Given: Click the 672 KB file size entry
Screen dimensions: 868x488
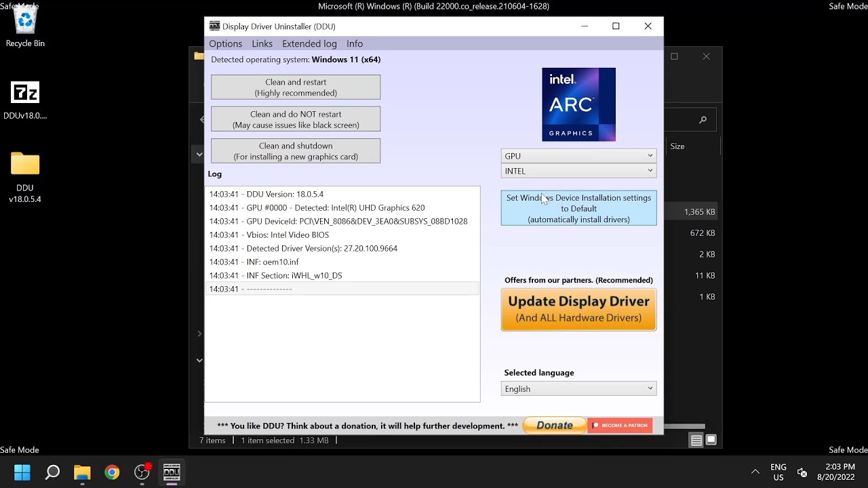Looking at the screenshot, I should click(702, 233).
